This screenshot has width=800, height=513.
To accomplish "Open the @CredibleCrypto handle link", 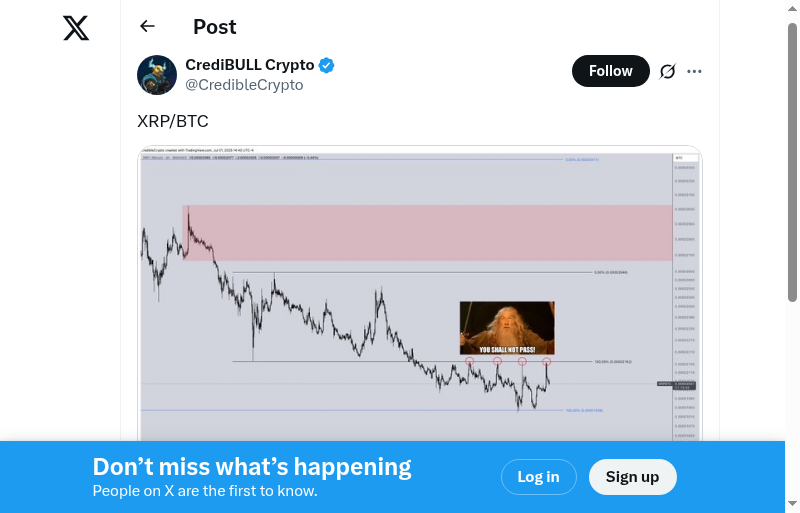I will 244,85.
